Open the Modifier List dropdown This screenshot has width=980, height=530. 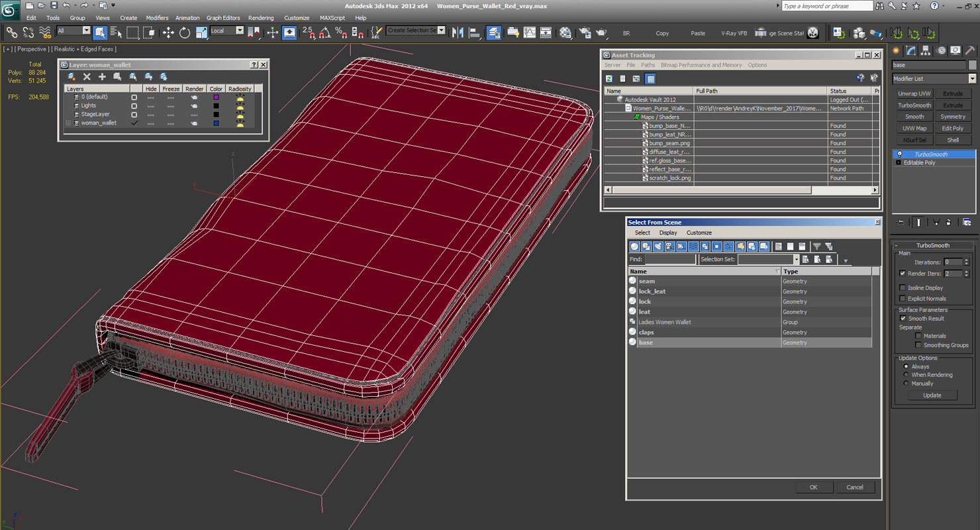(x=934, y=79)
